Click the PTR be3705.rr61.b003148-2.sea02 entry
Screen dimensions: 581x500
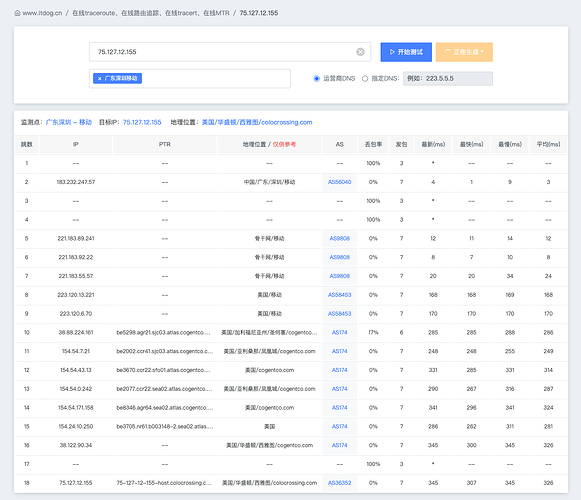(x=165, y=427)
